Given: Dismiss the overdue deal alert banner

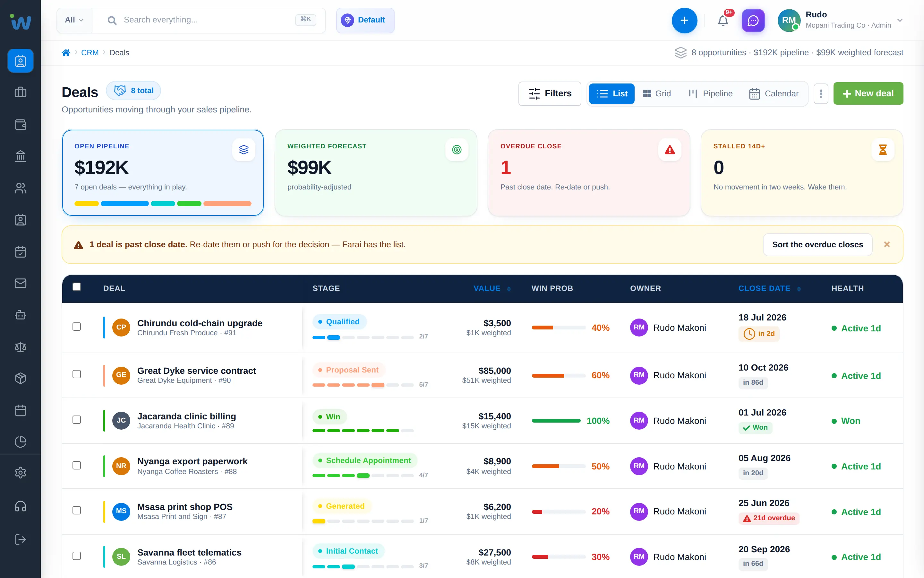Looking at the screenshot, I should [x=886, y=244].
